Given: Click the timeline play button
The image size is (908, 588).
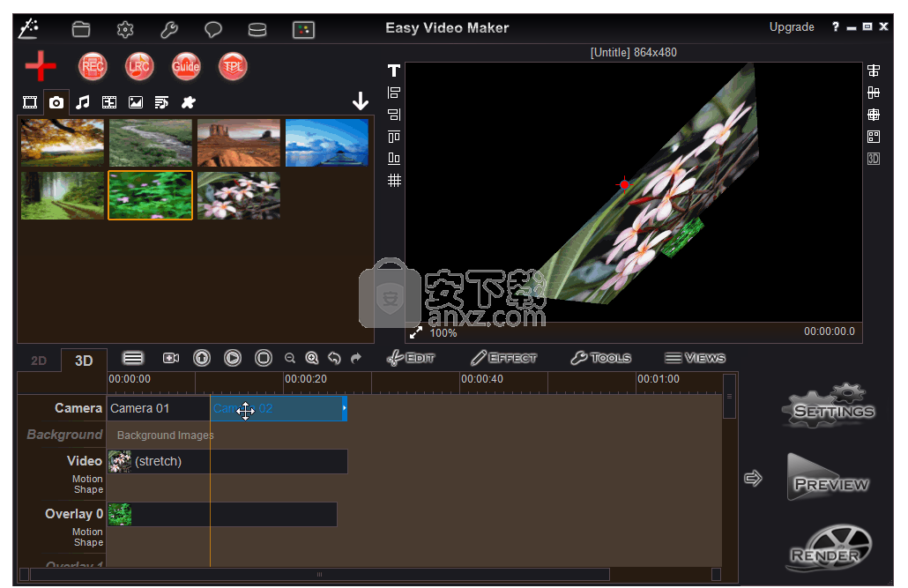Looking at the screenshot, I should point(233,358).
